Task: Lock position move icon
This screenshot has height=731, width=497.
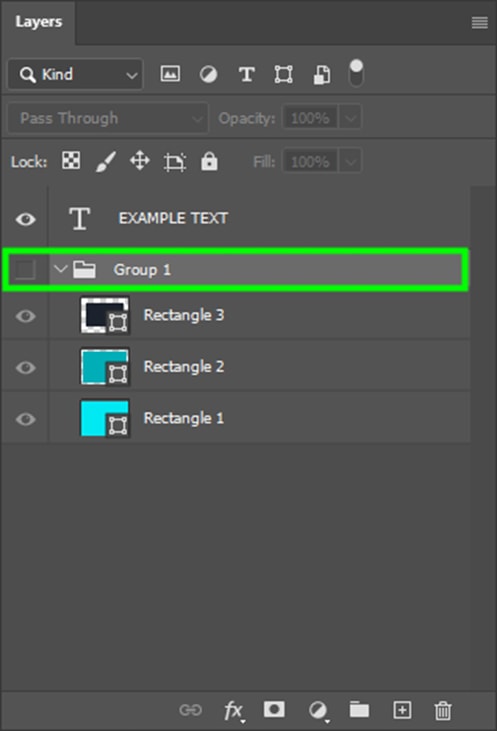Action: pos(140,161)
